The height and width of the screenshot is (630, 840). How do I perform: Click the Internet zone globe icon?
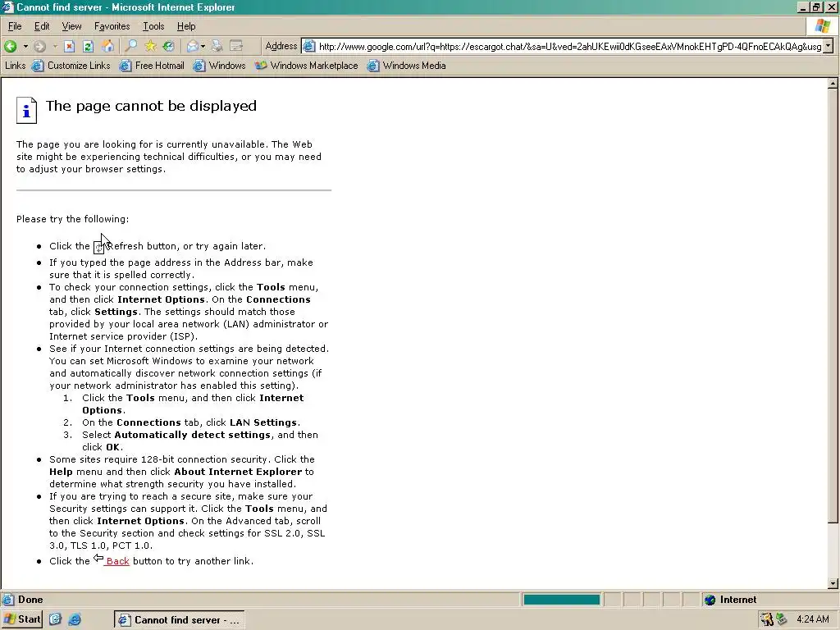710,600
